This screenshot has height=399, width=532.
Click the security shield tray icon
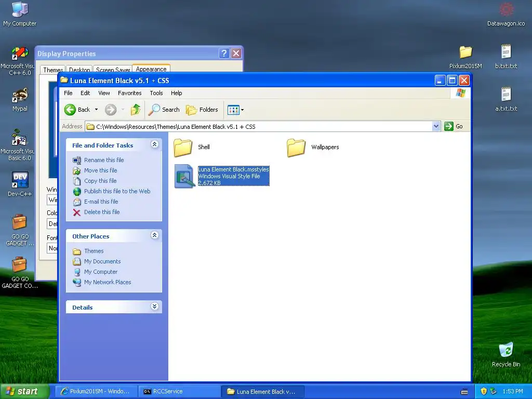pos(484,391)
